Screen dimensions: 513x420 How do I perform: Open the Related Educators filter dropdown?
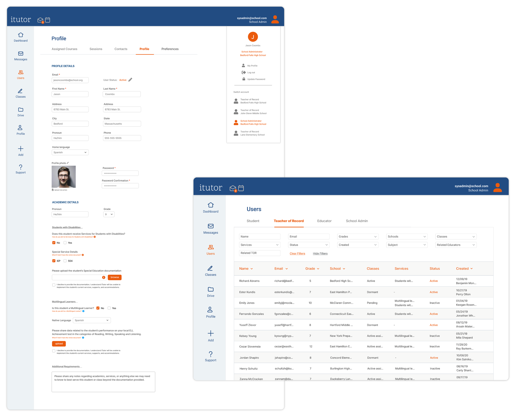coord(456,245)
